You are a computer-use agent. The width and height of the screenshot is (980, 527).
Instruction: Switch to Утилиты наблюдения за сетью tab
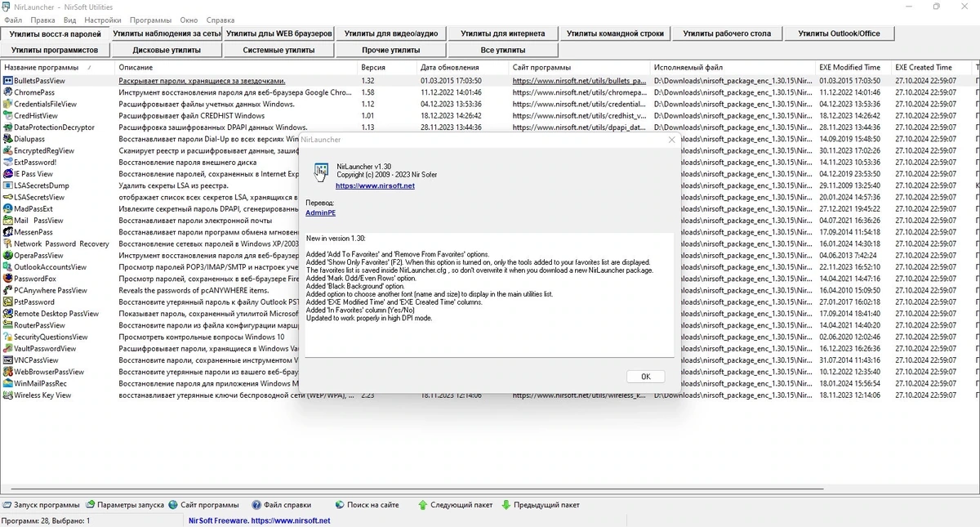167,33
